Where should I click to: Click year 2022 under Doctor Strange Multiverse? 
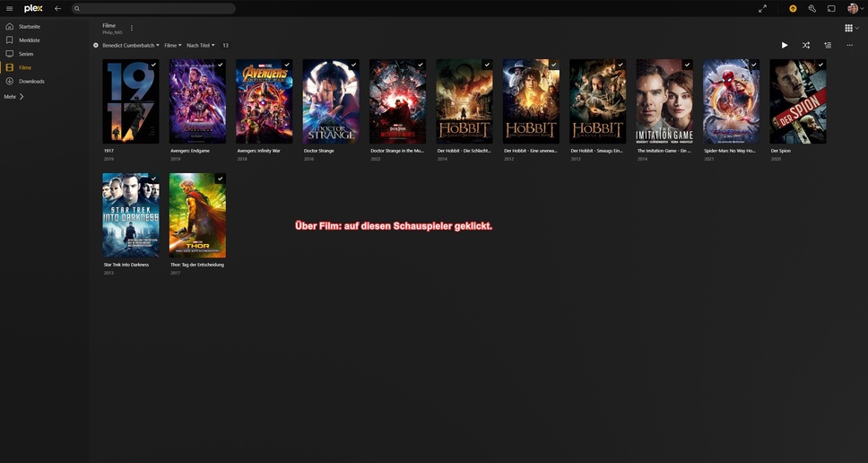click(x=376, y=159)
